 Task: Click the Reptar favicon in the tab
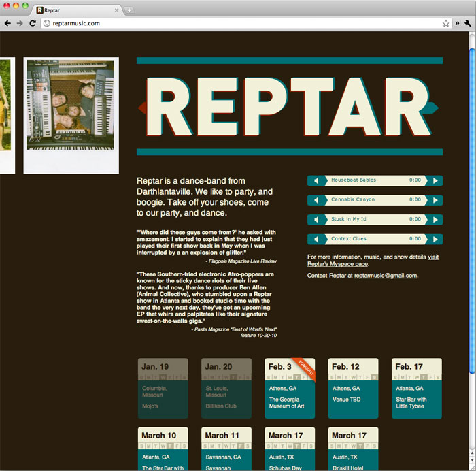click(39, 10)
